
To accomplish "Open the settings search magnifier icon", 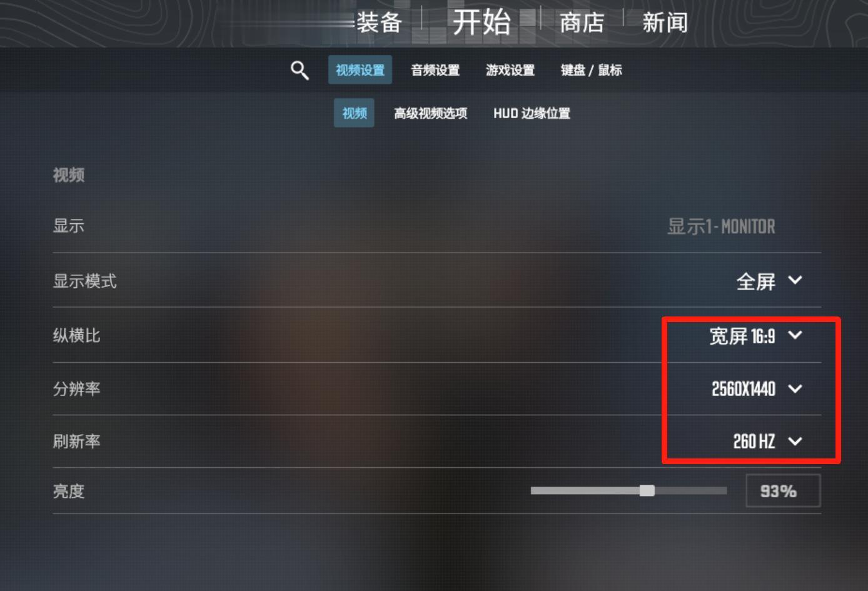I will point(300,70).
